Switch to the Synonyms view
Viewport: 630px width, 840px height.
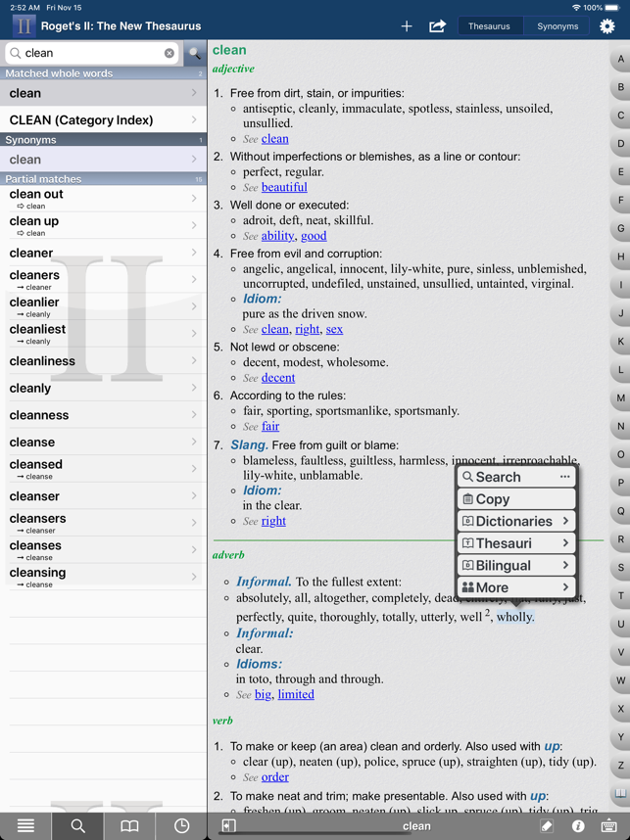[x=557, y=26]
